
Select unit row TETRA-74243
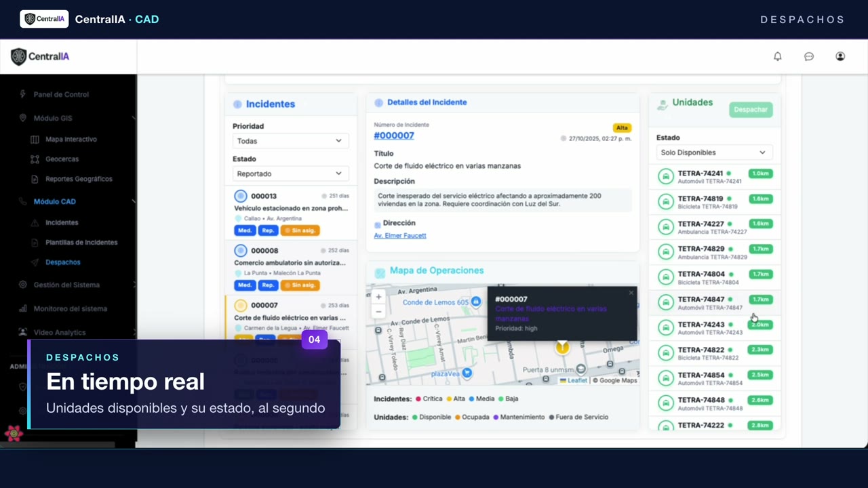(715, 328)
